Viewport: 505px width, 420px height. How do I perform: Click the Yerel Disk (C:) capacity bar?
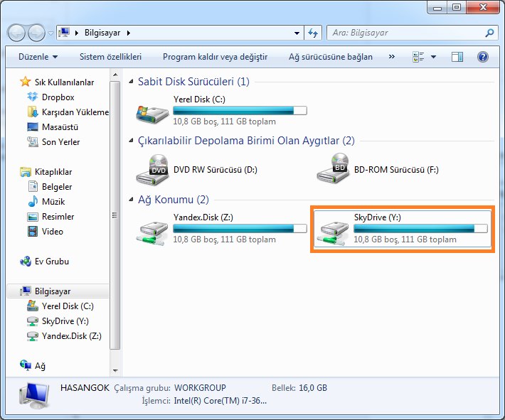click(x=240, y=111)
